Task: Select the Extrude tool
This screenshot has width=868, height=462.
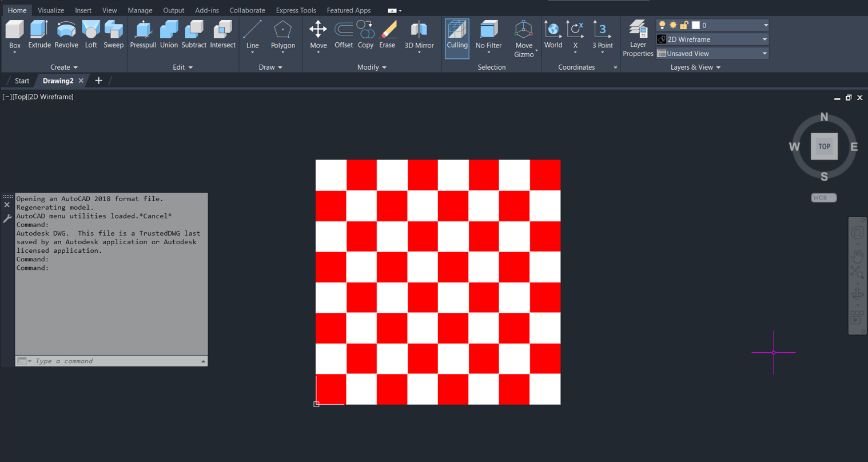Action: pos(39,34)
